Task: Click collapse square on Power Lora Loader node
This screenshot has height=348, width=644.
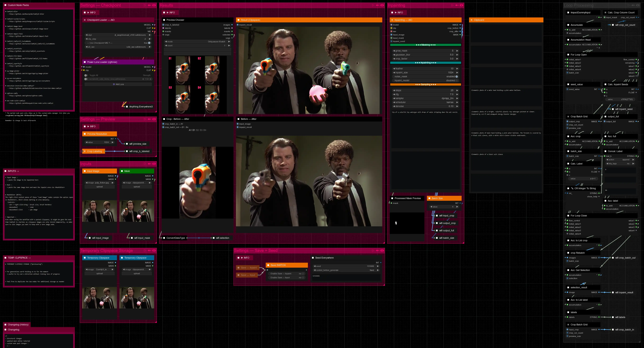Action: [85, 62]
